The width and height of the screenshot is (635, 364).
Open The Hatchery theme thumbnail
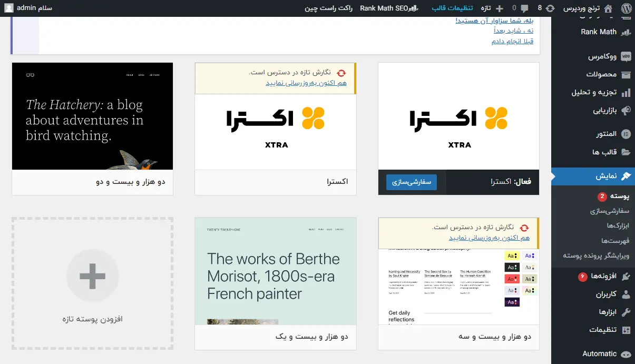(92, 116)
